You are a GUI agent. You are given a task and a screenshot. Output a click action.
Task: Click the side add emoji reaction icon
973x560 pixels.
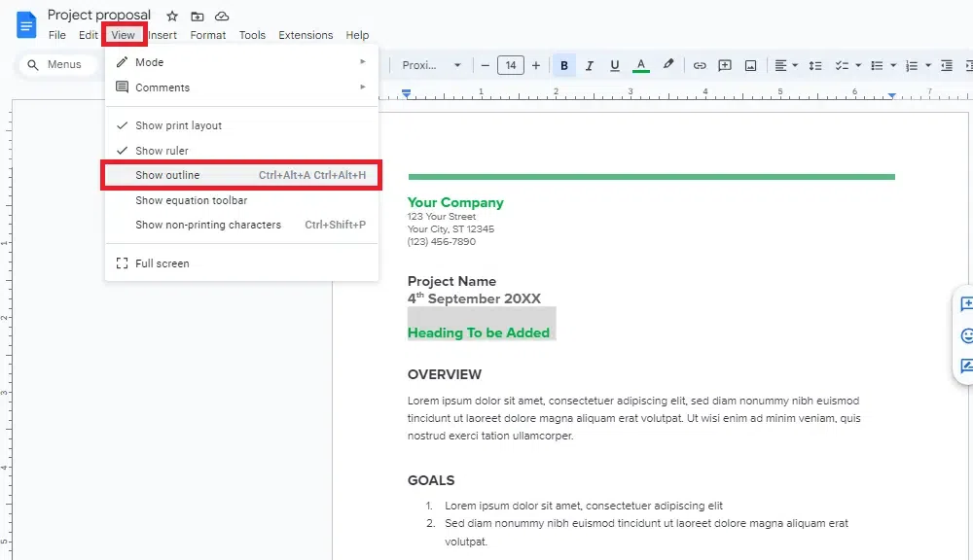[965, 335]
